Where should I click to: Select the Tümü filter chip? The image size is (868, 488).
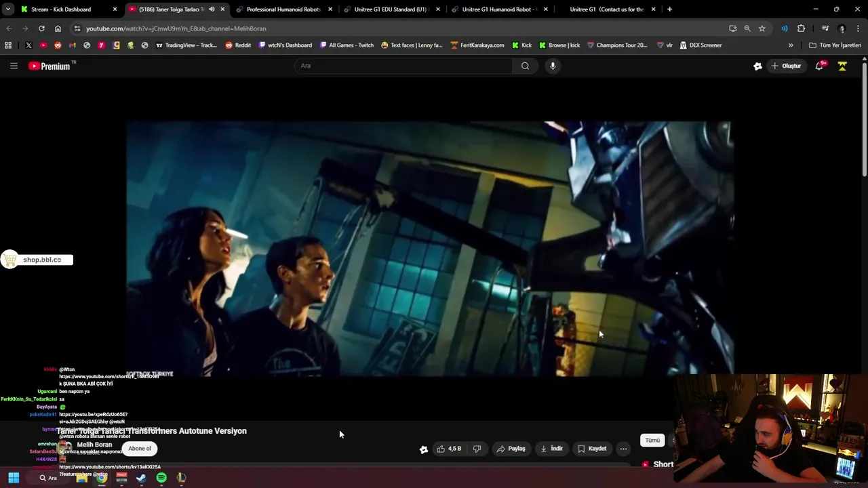coord(652,441)
